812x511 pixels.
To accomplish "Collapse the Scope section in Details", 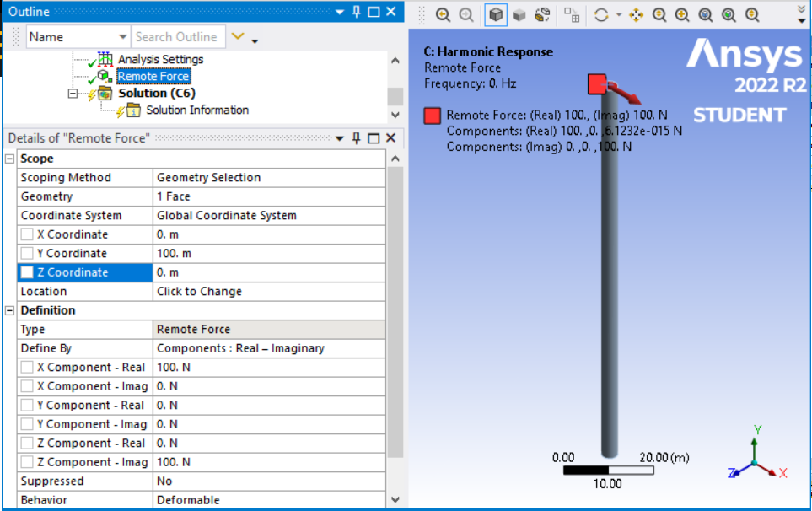I will coord(10,159).
